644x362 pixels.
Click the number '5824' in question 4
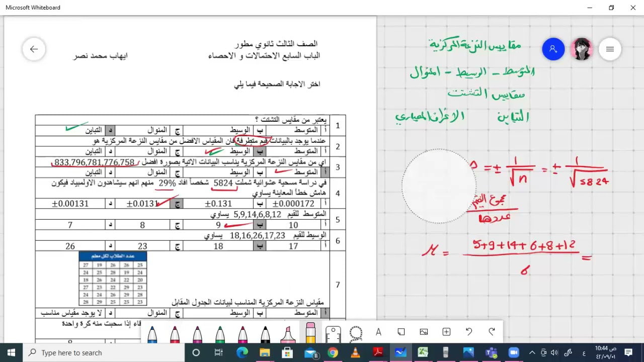pos(223,183)
